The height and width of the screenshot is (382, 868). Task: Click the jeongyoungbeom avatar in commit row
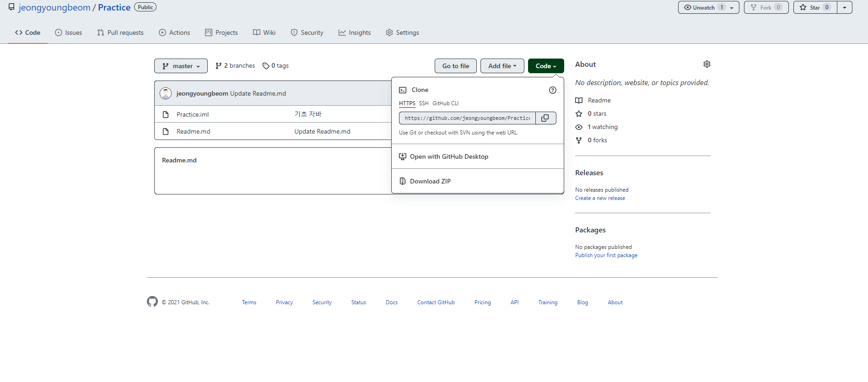(166, 93)
